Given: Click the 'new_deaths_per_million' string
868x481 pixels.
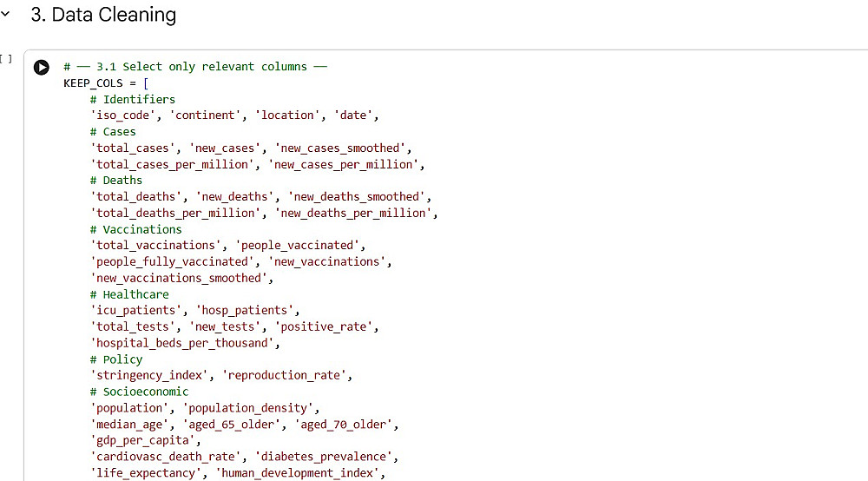Looking at the screenshot, I should click(353, 213).
